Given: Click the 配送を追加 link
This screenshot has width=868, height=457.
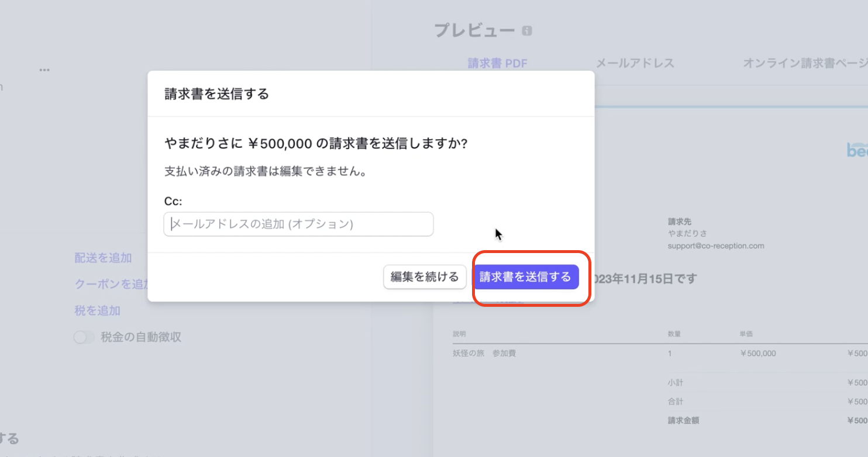Looking at the screenshot, I should pyautogui.click(x=103, y=258).
